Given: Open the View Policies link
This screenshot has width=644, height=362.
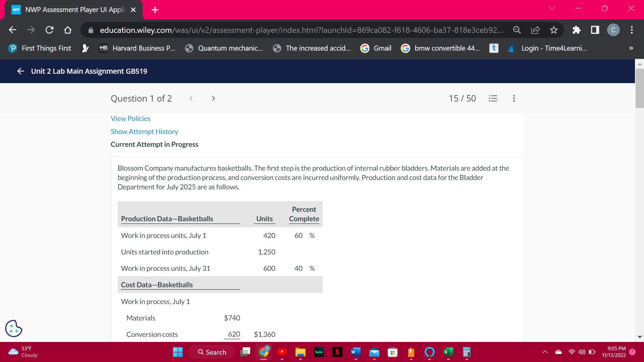Looking at the screenshot, I should click(130, 119).
